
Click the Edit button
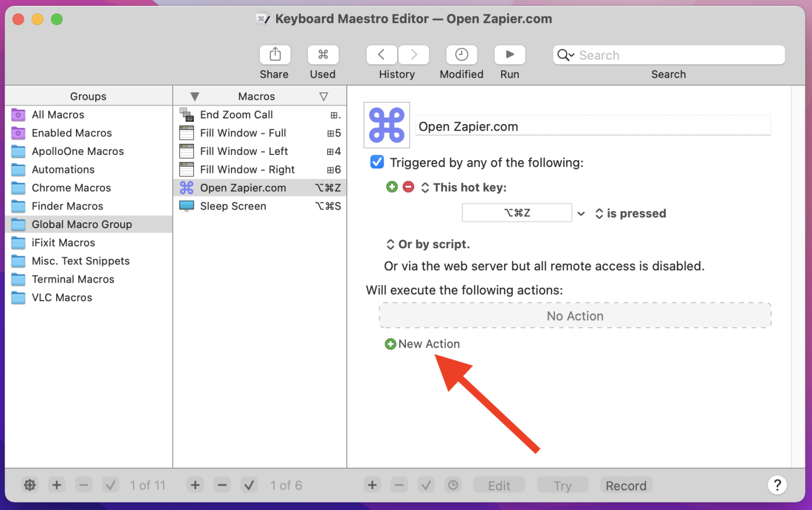(499, 486)
